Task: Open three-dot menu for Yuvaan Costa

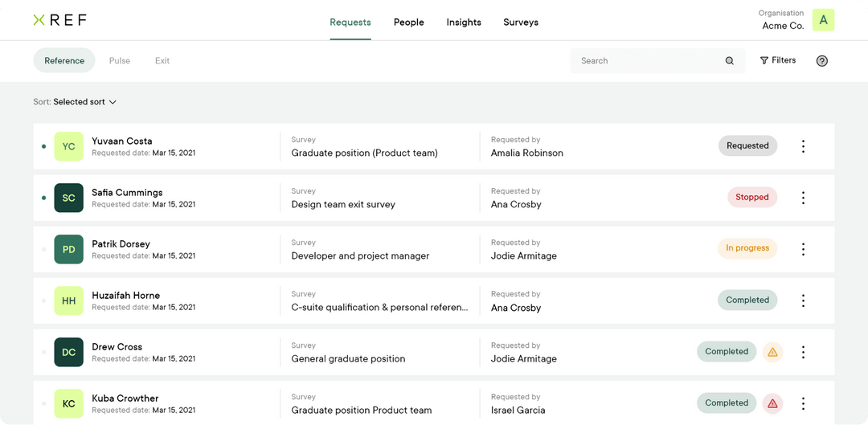Action: click(x=803, y=146)
